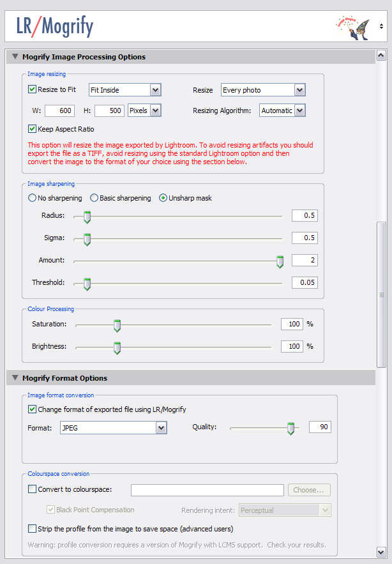Click the Saturation percent field
The height and width of the screenshot is (564, 392).
[292, 324]
